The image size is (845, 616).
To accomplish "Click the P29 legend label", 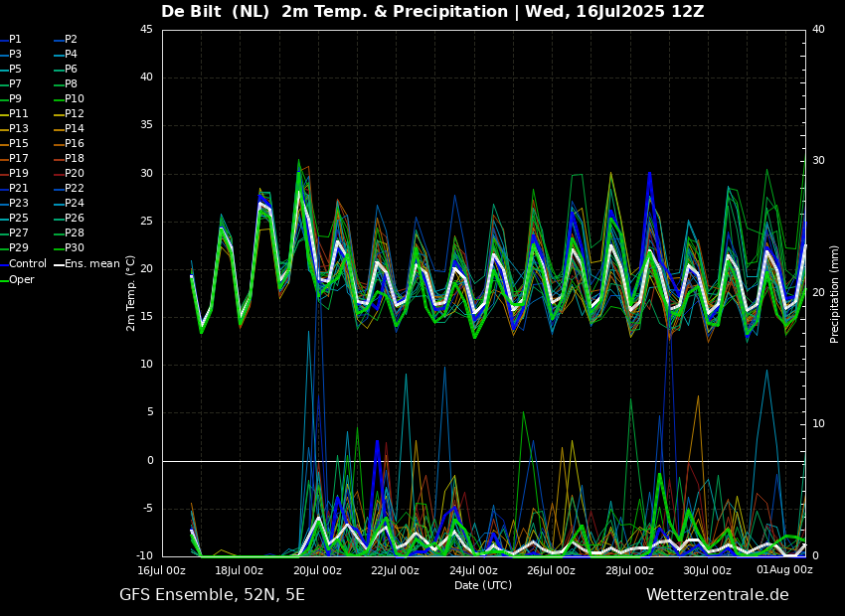I will pos(14,247).
